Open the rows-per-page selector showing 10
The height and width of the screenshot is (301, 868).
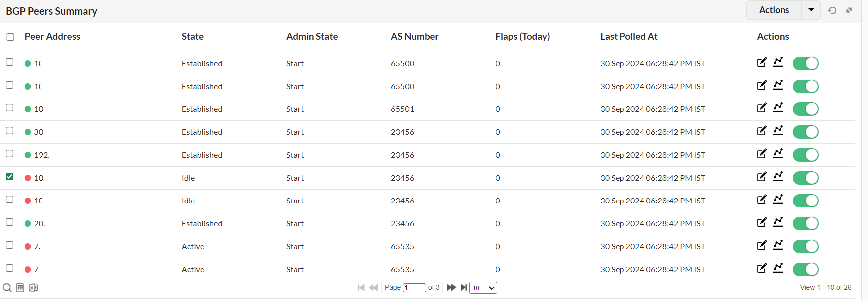coord(483,287)
